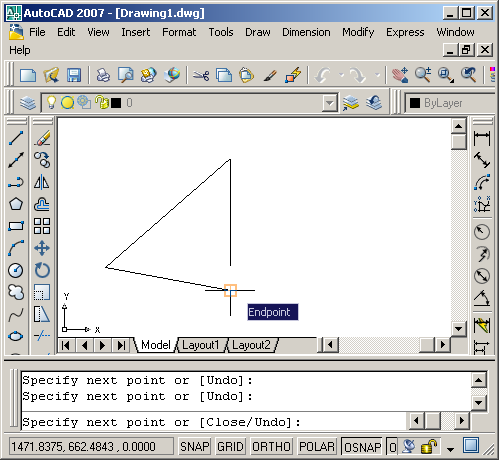Open Layer Properties Manager icon

point(28,103)
